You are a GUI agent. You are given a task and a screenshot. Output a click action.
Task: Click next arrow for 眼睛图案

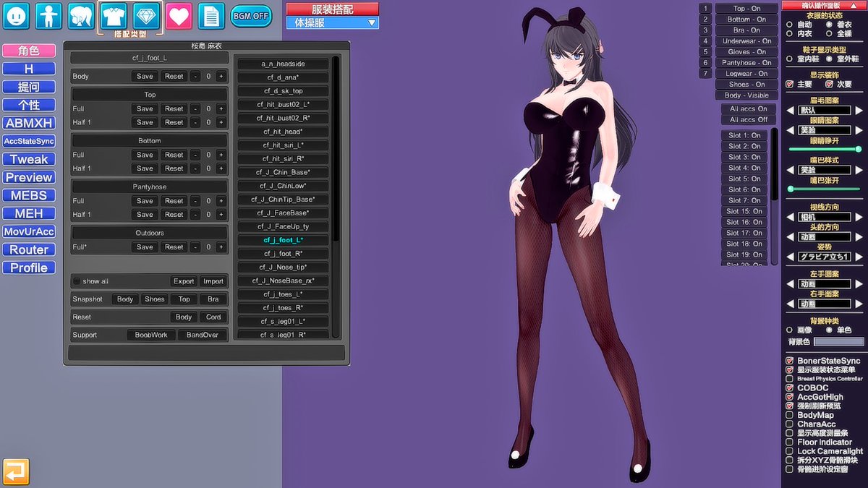(x=859, y=131)
